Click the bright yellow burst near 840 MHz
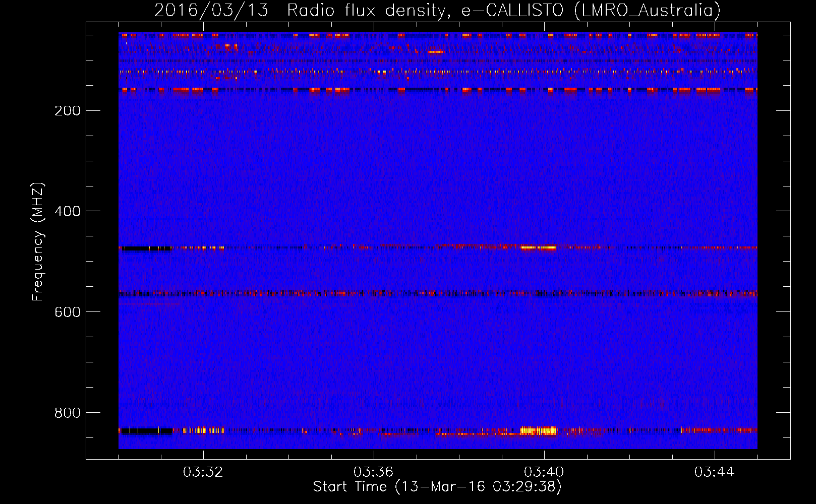Viewport: 816px width, 504px height. [538, 430]
